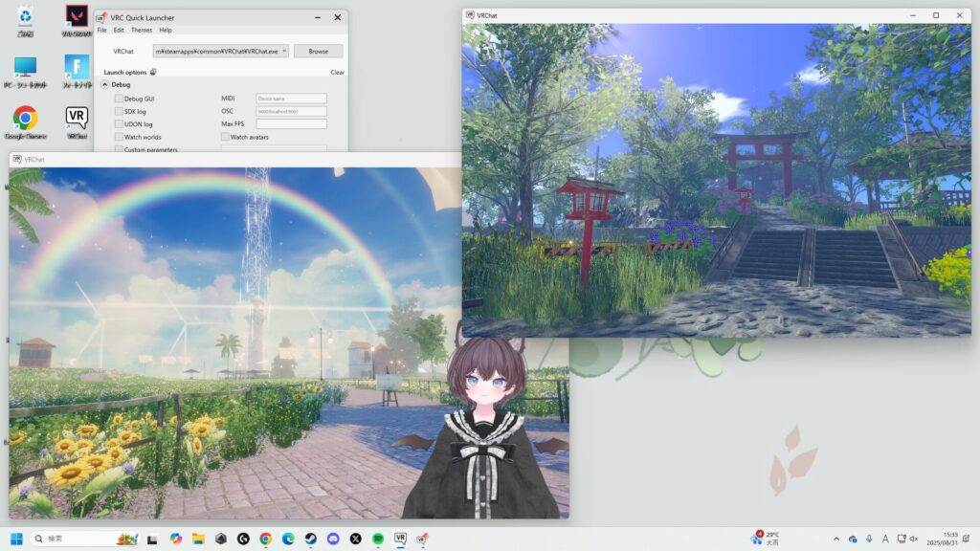This screenshot has width=980, height=551.
Task: Click the copy icon beside Launch options
Action: coord(153,72)
